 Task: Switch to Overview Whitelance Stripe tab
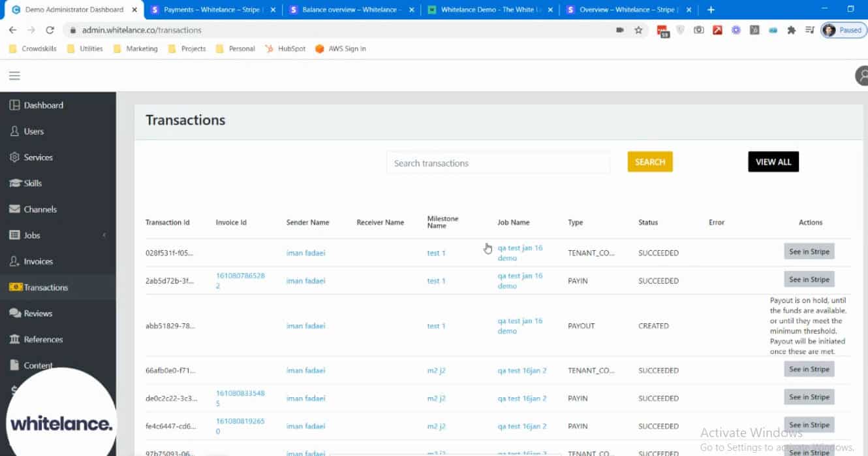(628, 10)
